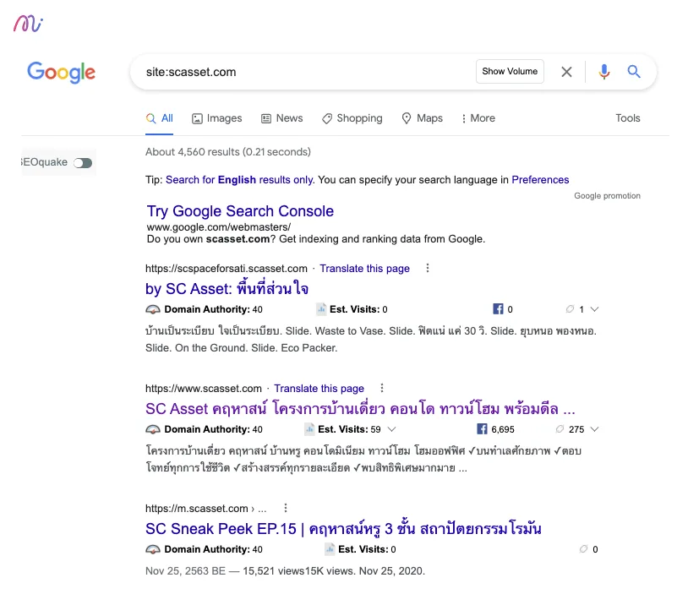Click the Facebook icon showing 0
Screen dimensions: 688x616
tap(498, 309)
